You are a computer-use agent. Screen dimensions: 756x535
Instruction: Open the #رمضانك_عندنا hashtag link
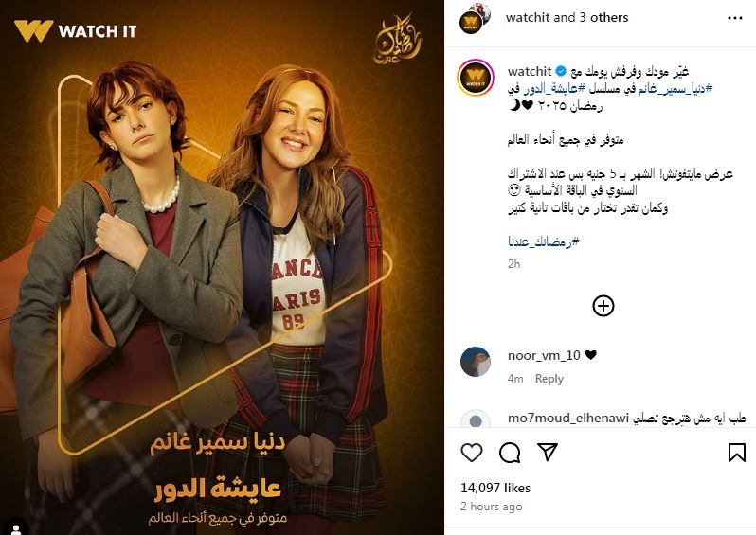[x=544, y=241]
